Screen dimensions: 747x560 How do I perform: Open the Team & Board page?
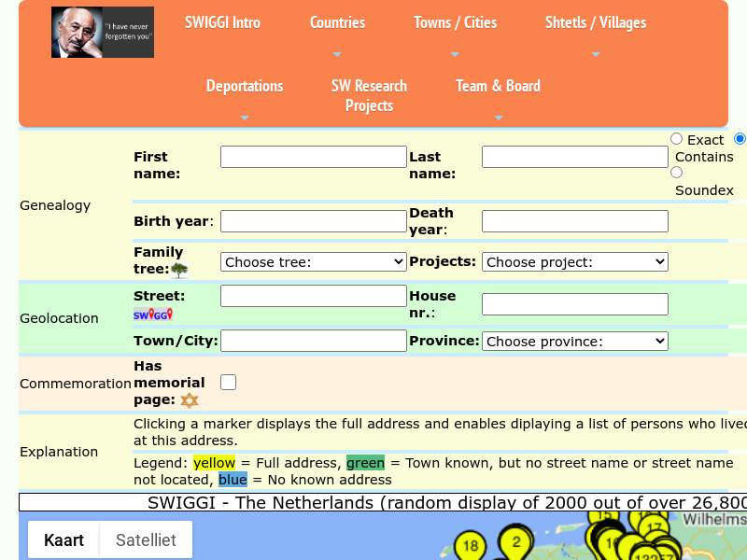coord(498,86)
